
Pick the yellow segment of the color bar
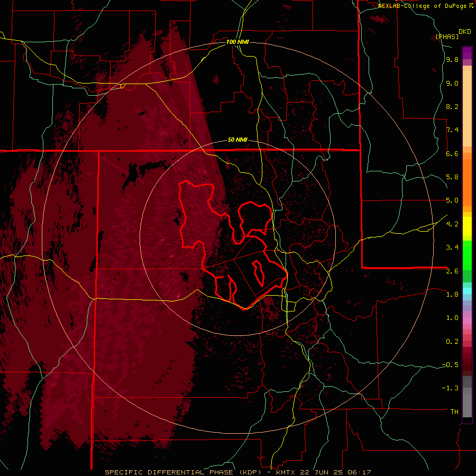(x=467, y=226)
